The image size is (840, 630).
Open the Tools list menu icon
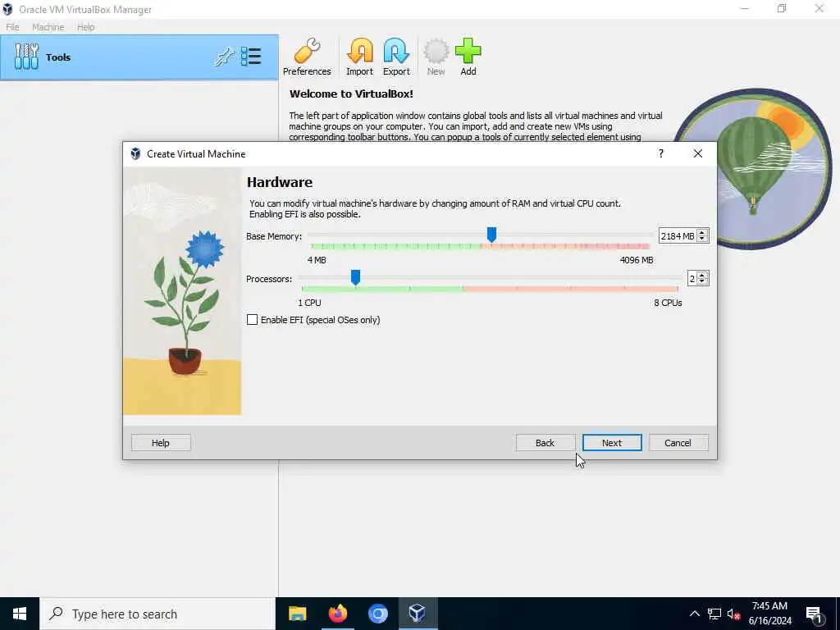[251, 57]
